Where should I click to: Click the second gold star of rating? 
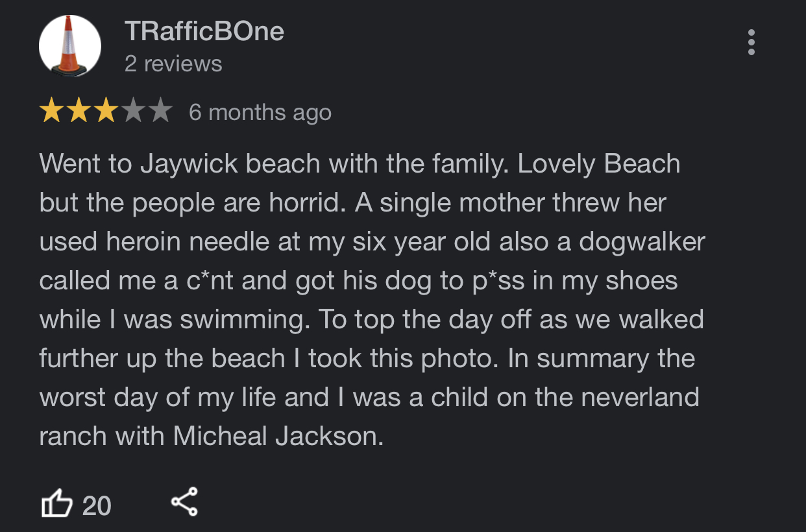(x=78, y=112)
